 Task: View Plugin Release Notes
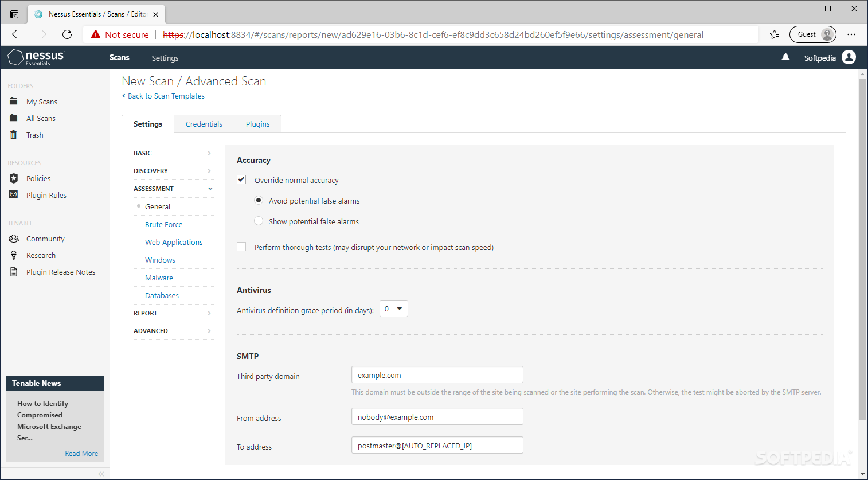pos(61,272)
